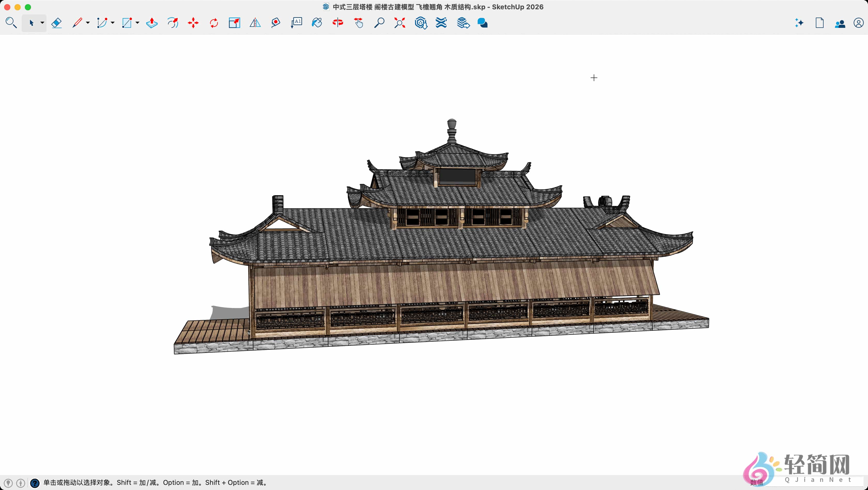
Task: Create a new document
Action: coord(819,23)
